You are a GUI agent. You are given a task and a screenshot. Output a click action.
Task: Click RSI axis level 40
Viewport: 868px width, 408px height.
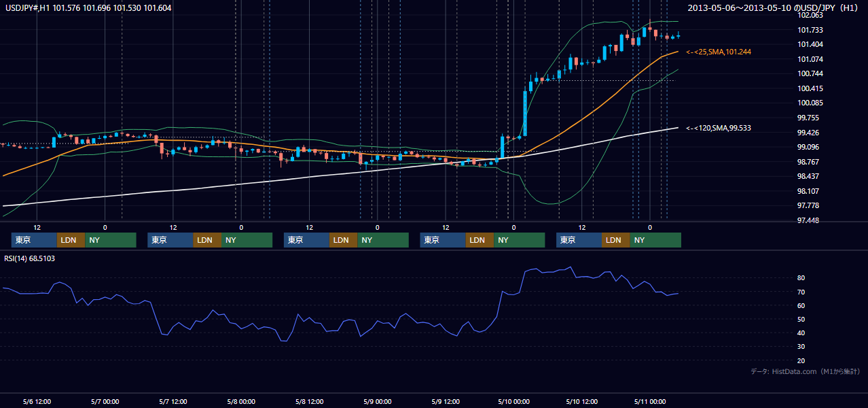[x=801, y=333]
